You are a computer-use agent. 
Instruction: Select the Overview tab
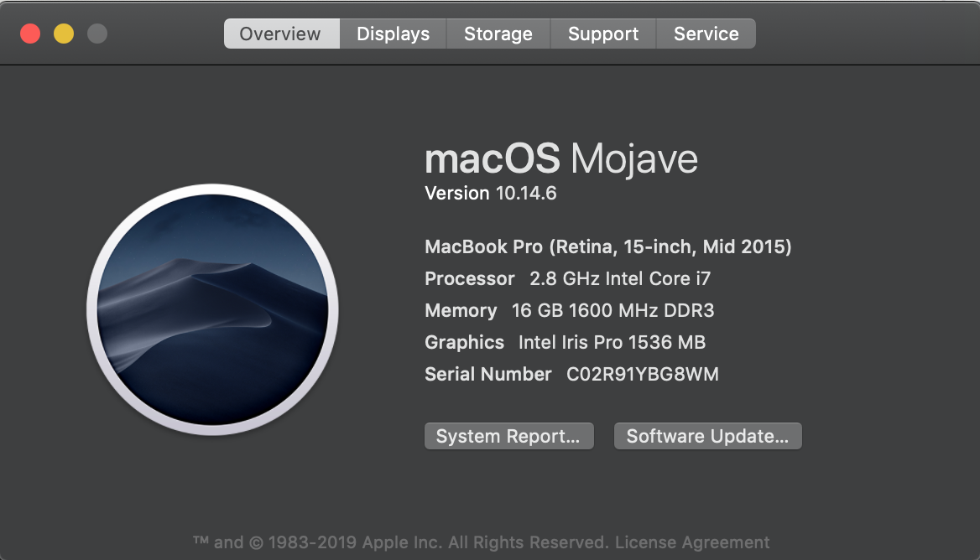tap(280, 34)
